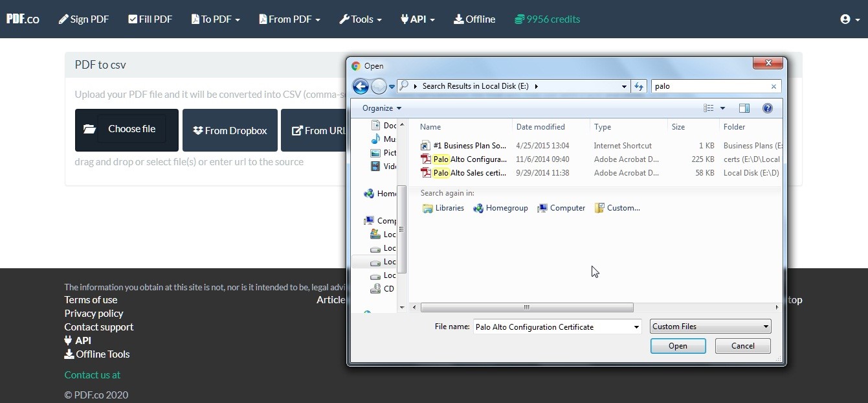This screenshot has height=403, width=868.
Task: Open the dialog Help icon
Action: click(x=768, y=108)
